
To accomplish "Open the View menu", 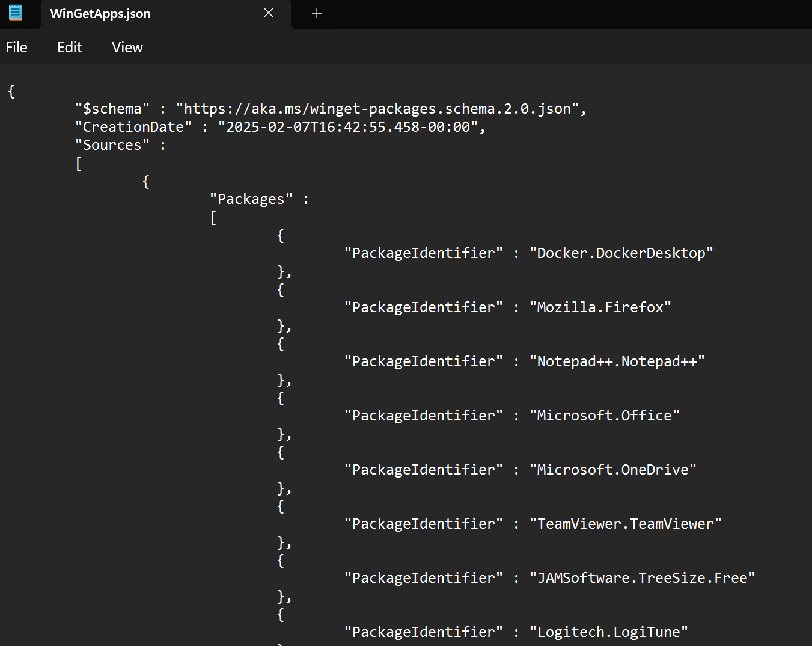I will 127,47.
